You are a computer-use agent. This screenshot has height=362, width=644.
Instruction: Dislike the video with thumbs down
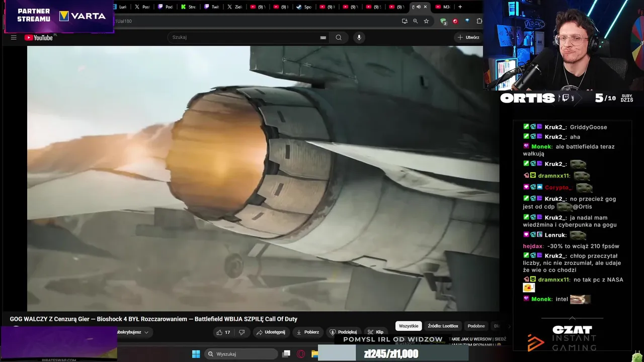coord(242,332)
